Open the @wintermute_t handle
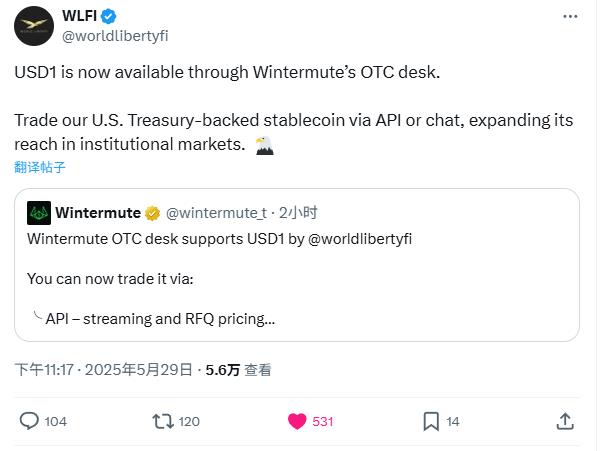Image resolution: width=601 pixels, height=451 pixels. click(216, 213)
